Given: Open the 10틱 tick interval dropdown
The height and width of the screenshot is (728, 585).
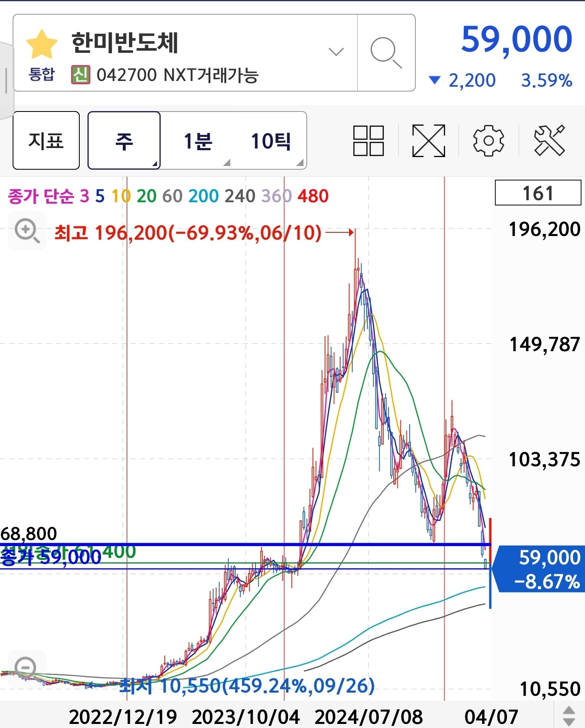Looking at the screenshot, I should point(271,141).
